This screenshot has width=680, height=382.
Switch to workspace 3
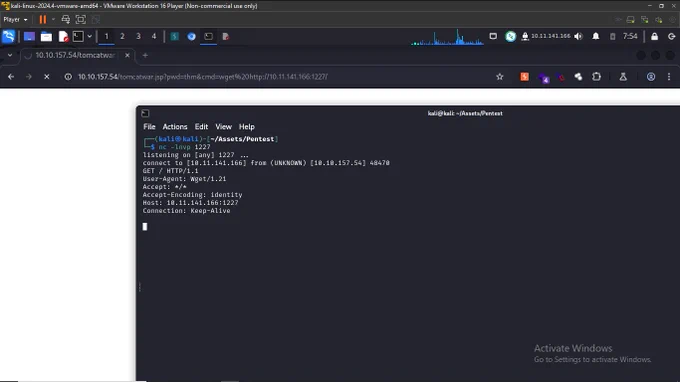[x=138, y=36]
